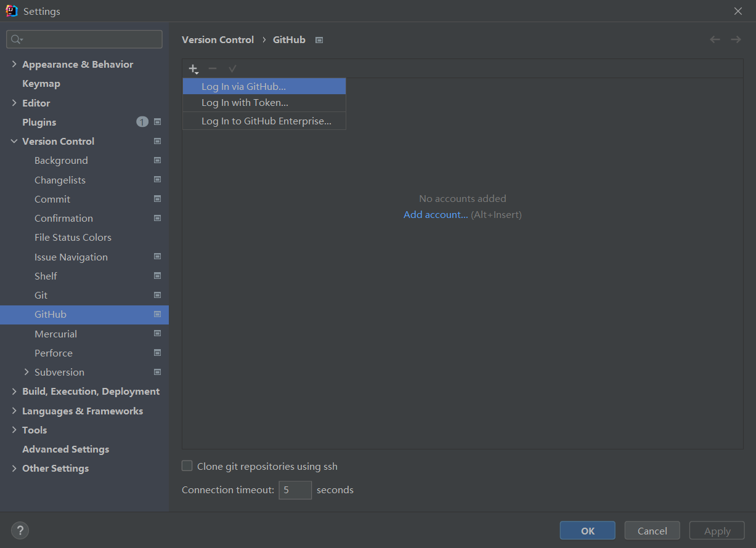This screenshot has width=756, height=548.
Task: Click the Forward navigation arrow
Action: (736, 39)
